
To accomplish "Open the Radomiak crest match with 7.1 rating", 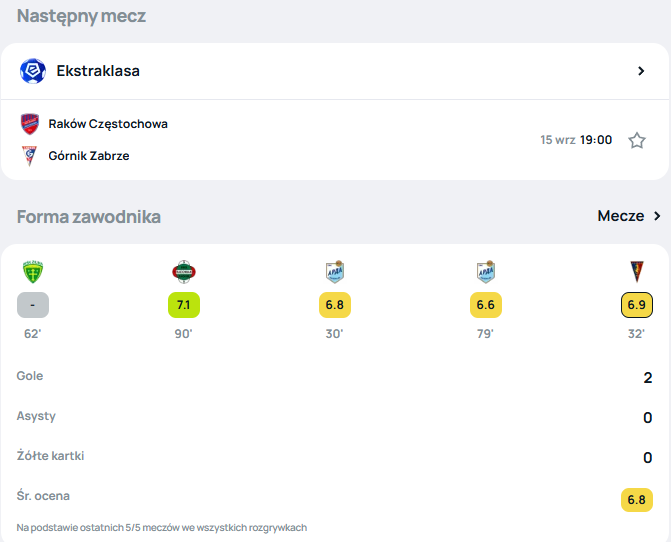I will click(184, 272).
